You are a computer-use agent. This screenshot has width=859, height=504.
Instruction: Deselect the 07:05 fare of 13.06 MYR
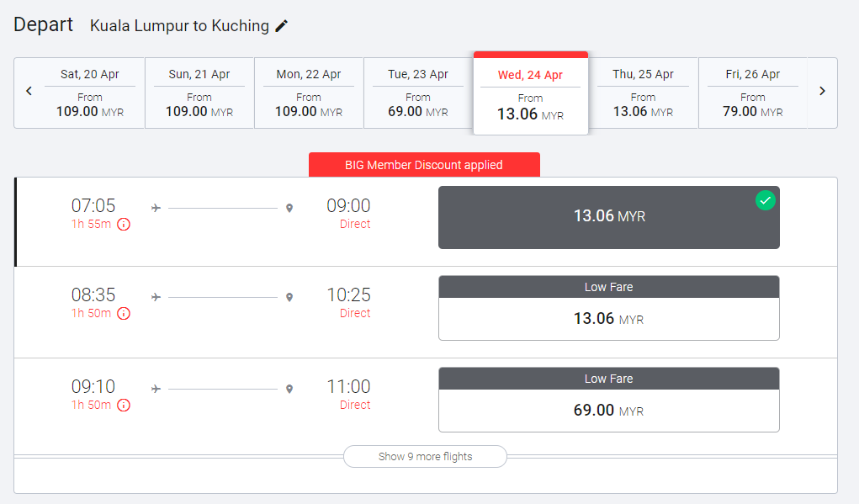608,217
